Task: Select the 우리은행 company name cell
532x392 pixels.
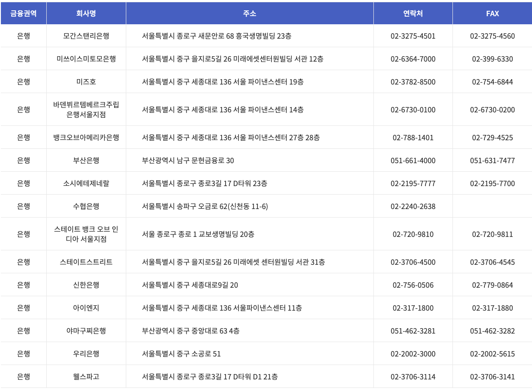Action: pyautogui.click(x=86, y=354)
